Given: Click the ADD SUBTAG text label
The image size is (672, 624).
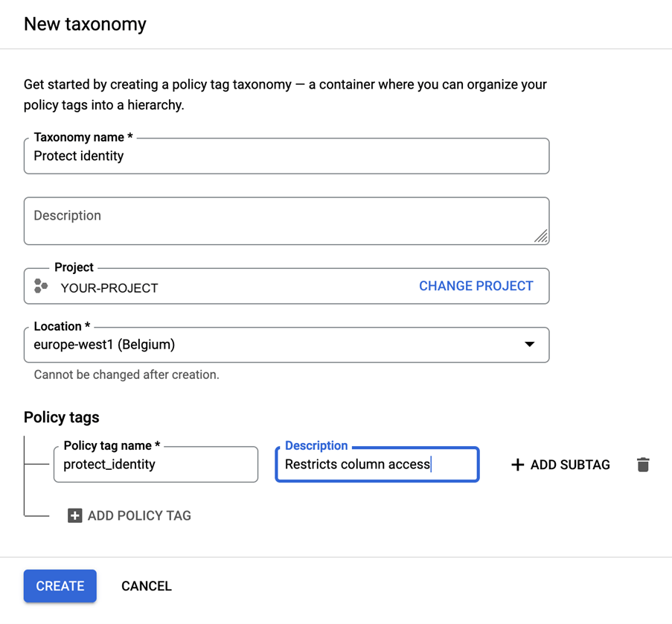Looking at the screenshot, I should click(570, 465).
